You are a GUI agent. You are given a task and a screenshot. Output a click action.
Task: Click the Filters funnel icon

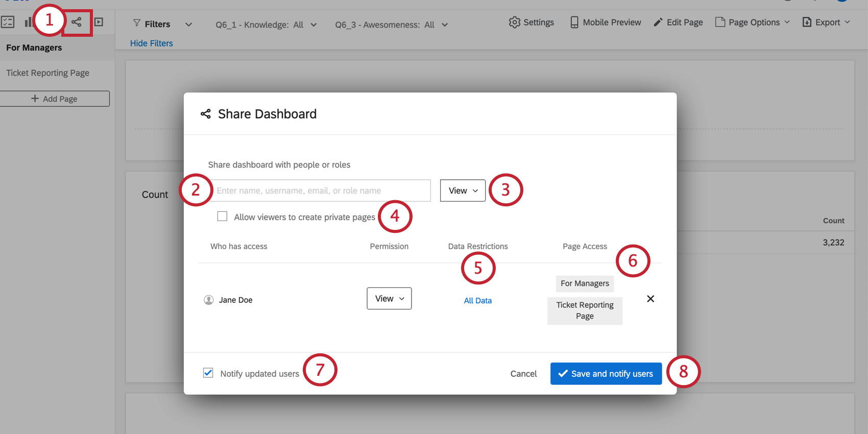[x=137, y=23]
